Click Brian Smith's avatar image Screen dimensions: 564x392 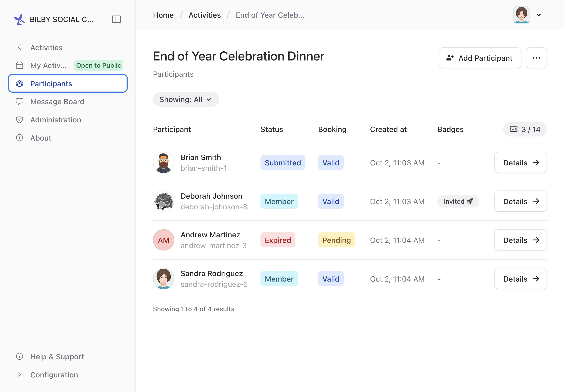pos(163,163)
